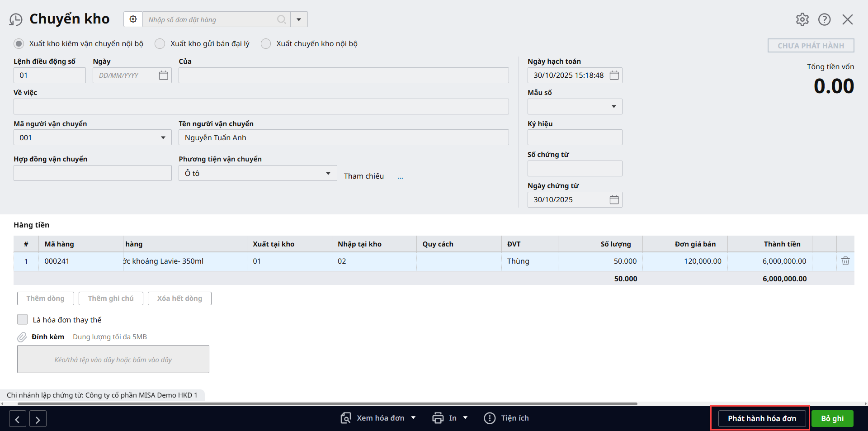Click the Bỏ ghi button

[832, 418]
